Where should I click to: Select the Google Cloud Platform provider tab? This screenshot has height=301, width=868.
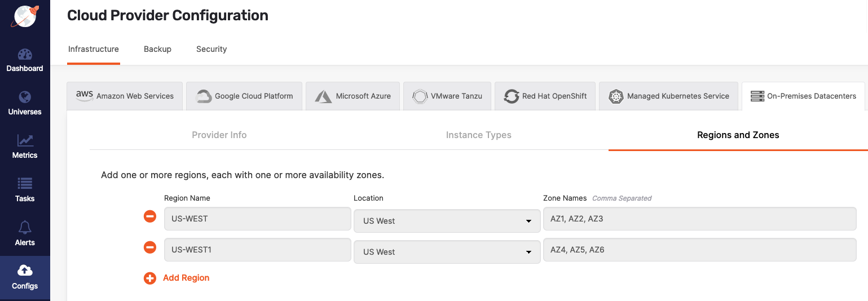click(244, 96)
